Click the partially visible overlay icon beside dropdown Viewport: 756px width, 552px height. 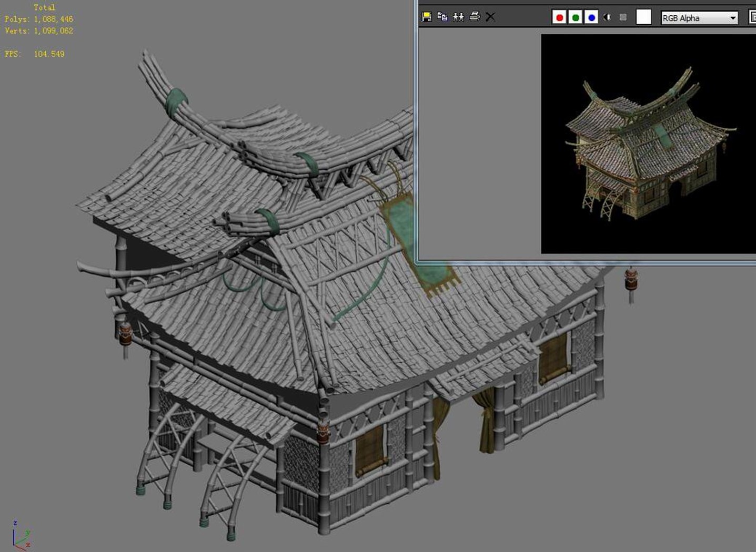click(752, 18)
